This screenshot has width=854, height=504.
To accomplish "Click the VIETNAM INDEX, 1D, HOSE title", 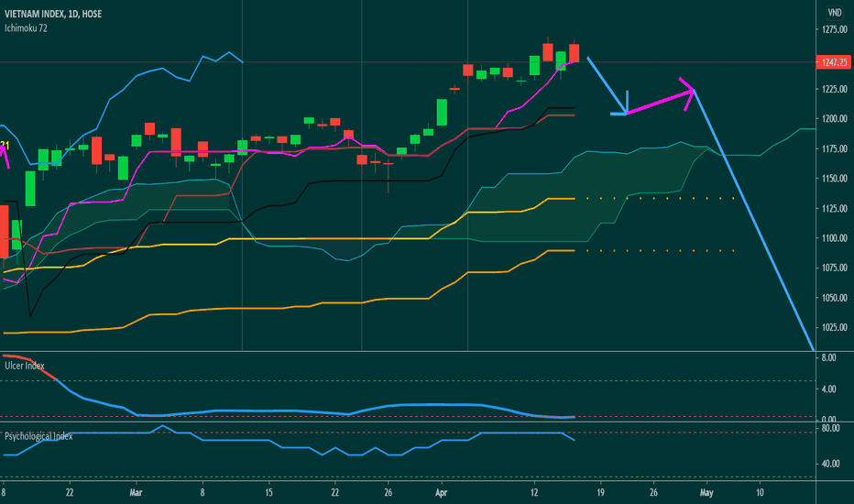I will pos(53,14).
